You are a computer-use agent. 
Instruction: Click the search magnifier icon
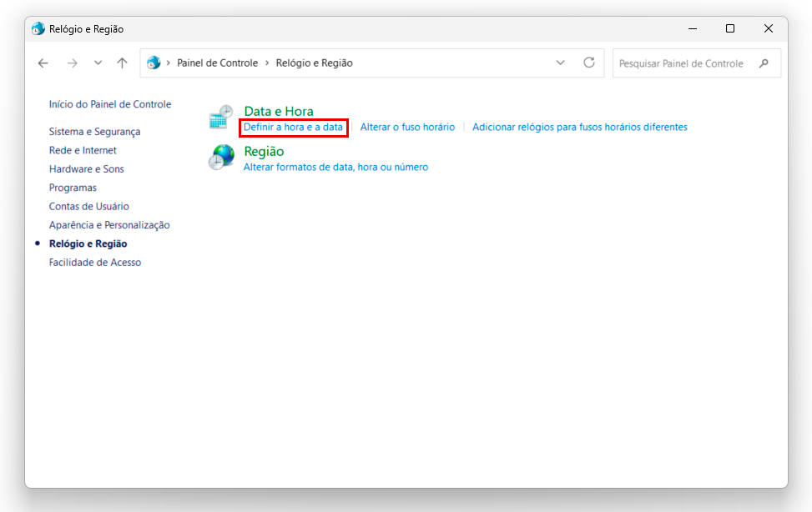(764, 63)
